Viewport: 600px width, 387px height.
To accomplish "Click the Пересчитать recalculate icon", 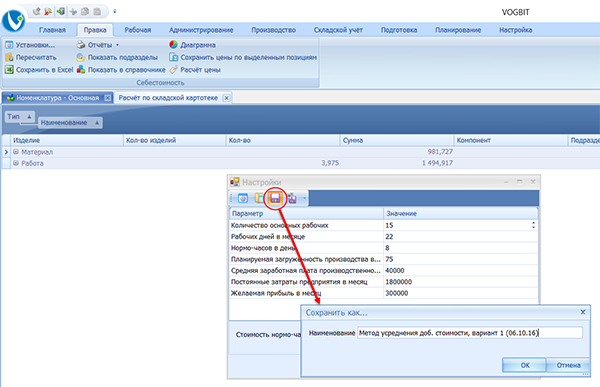I will point(9,57).
